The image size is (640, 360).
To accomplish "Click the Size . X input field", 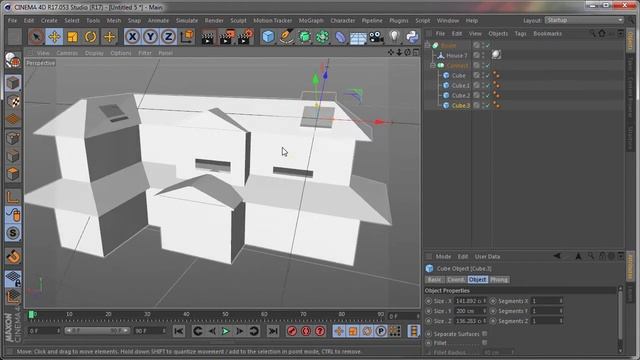I will pyautogui.click(x=470, y=301).
